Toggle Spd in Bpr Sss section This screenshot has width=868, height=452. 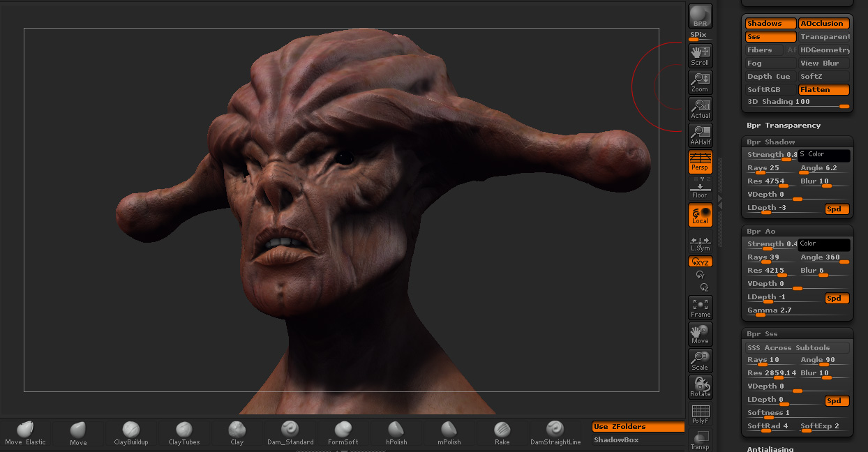pyautogui.click(x=837, y=401)
